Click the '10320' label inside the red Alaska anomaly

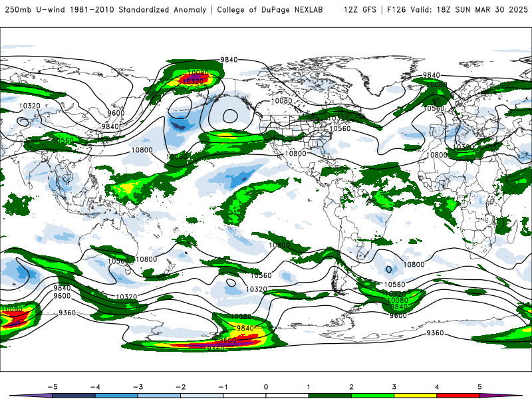tap(193, 81)
